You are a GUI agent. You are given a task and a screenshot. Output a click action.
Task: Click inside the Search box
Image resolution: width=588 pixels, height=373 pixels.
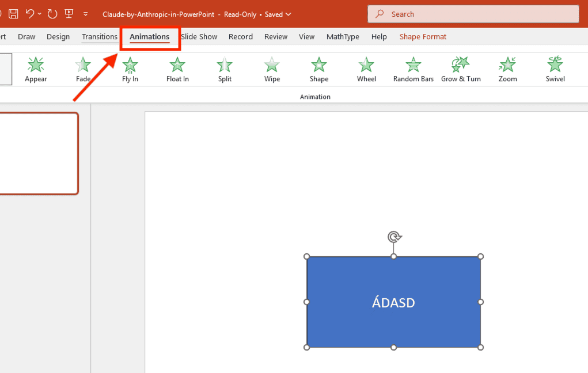(472, 13)
